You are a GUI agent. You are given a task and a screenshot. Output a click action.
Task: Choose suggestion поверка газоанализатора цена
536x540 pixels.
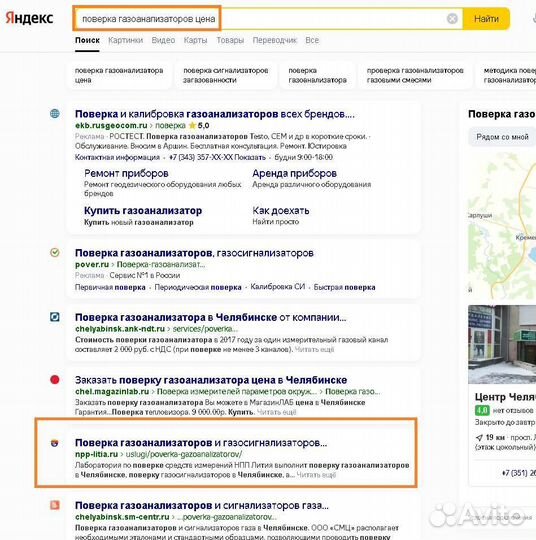pyautogui.click(x=119, y=75)
